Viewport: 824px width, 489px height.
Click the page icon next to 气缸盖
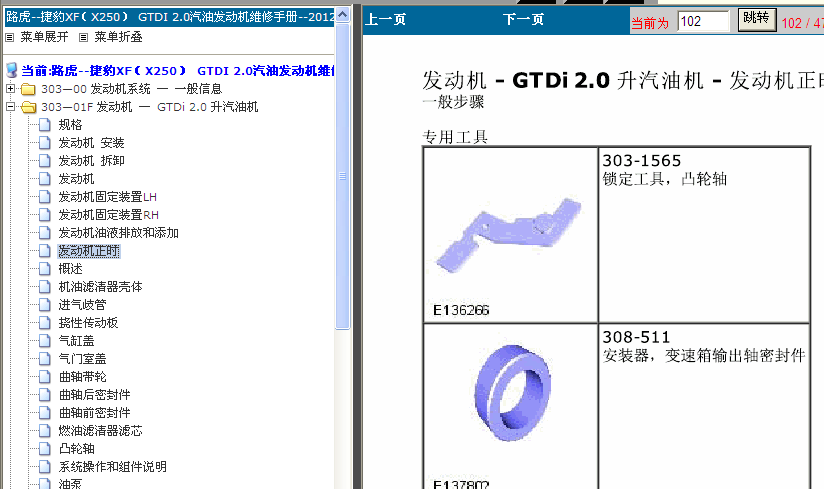pyautogui.click(x=45, y=341)
